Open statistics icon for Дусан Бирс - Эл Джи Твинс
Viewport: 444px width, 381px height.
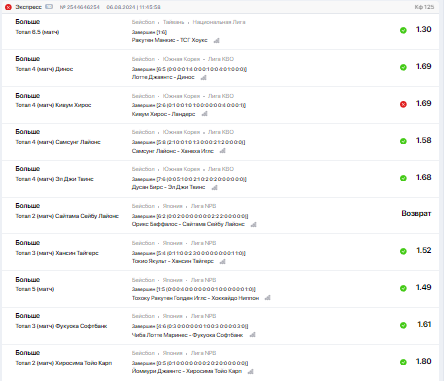(214, 187)
